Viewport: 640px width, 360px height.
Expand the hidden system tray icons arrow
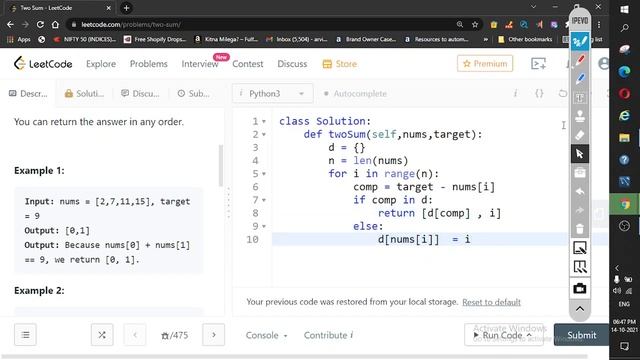click(617, 268)
